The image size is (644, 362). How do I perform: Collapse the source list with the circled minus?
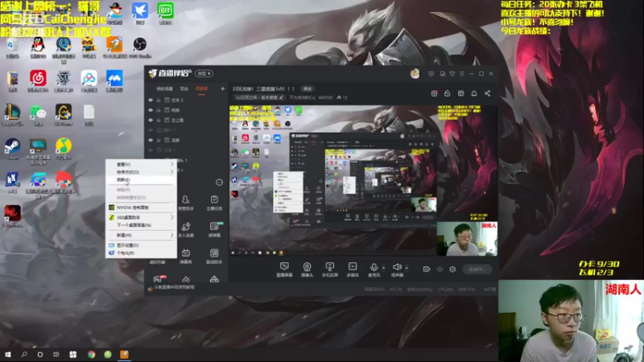click(219, 183)
